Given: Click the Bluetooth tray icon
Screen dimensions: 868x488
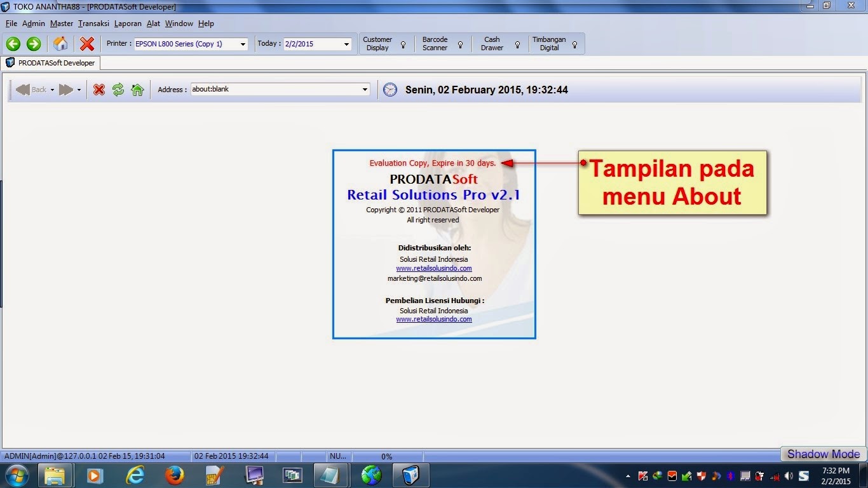Looking at the screenshot, I should (x=730, y=476).
